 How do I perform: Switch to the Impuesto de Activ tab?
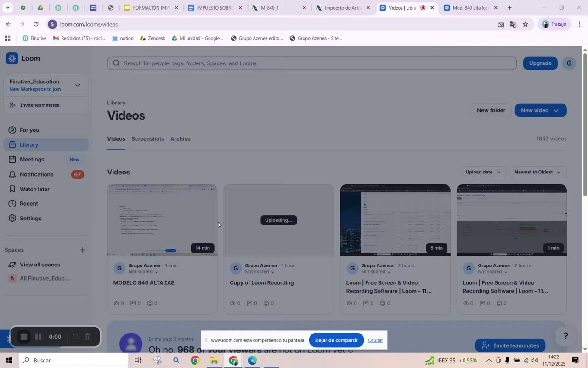pos(343,8)
